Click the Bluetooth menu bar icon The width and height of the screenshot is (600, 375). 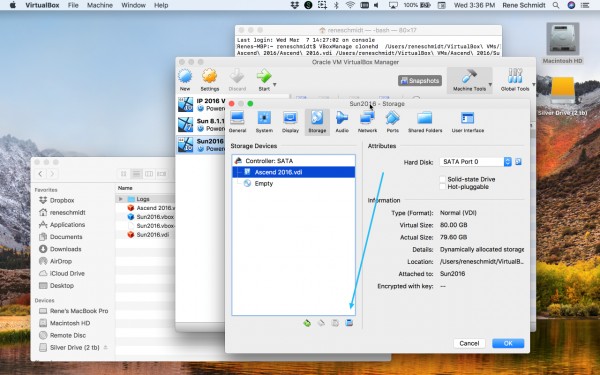click(336, 5)
